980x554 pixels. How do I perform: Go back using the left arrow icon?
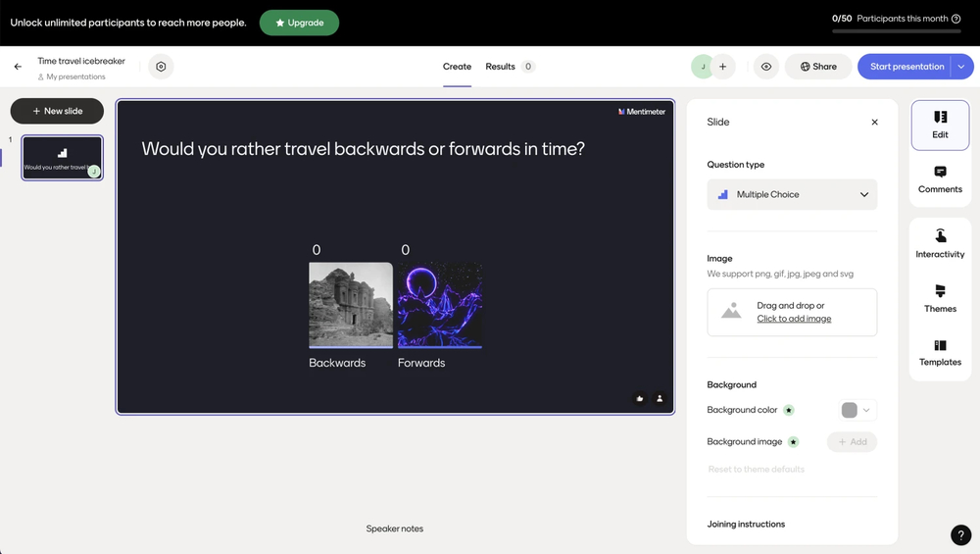[18, 67]
